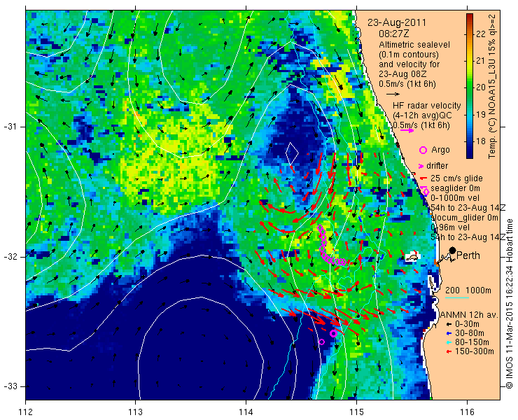Click the 22 tick on the colour bar

[481, 34]
